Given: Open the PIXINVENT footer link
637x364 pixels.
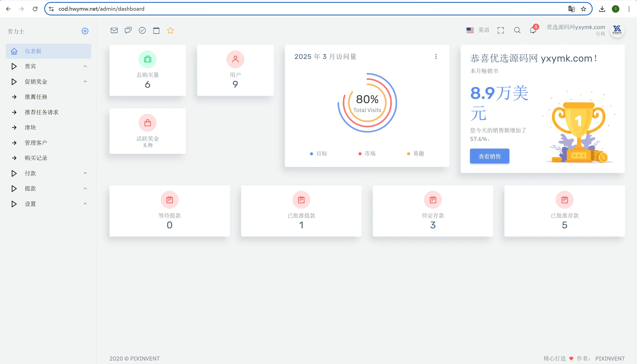Looking at the screenshot, I should click(x=610, y=359).
